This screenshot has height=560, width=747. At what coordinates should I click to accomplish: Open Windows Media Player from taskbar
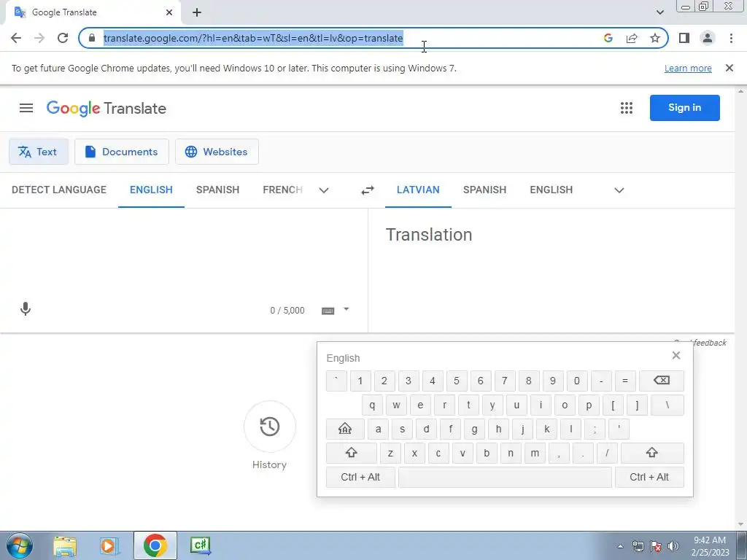tap(109, 545)
